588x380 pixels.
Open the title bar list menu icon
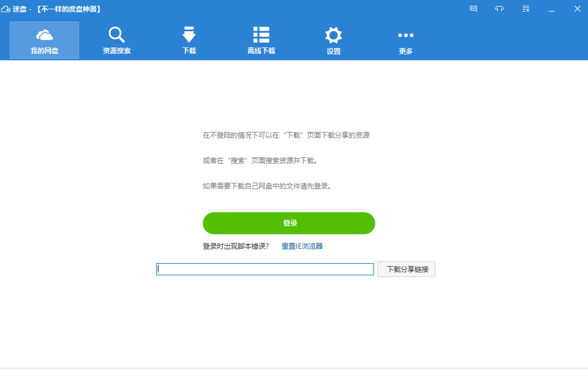526,9
